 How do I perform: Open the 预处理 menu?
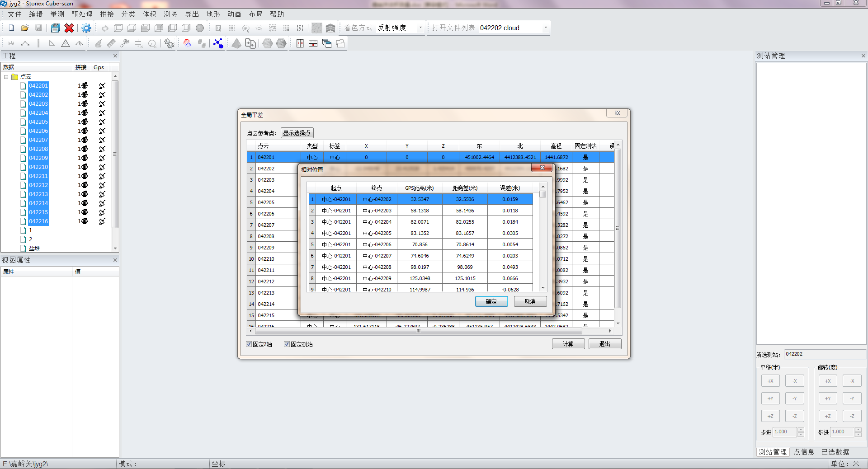coord(81,14)
